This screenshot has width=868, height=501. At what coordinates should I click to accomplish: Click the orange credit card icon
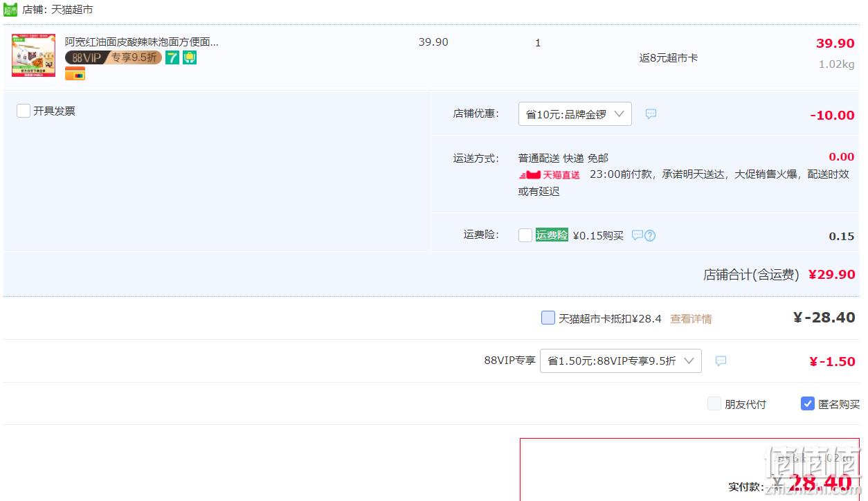[x=75, y=73]
